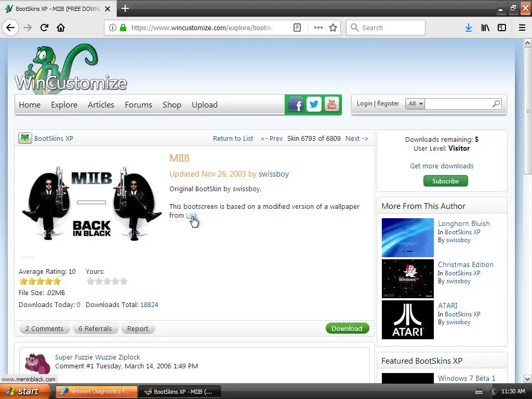Click the green padlock security icon
The height and width of the screenshot is (399, 532).
click(123, 28)
